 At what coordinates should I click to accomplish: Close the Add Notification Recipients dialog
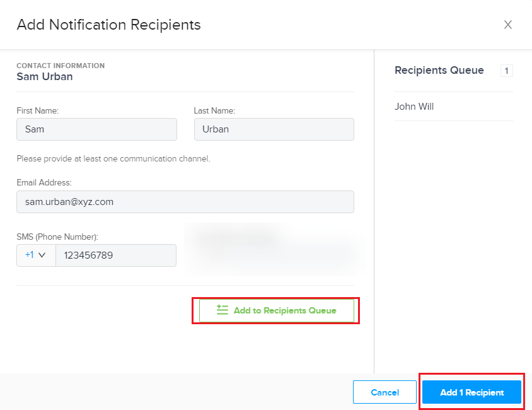(507, 25)
